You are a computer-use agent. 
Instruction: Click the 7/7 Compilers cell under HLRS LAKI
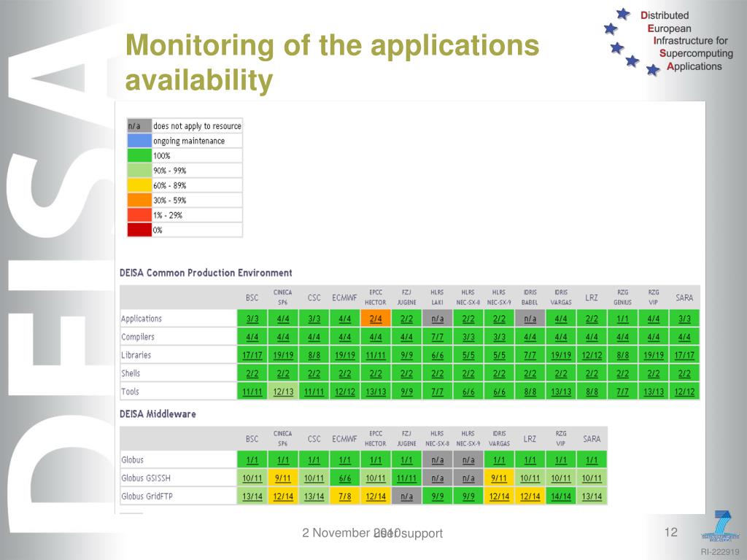tap(438, 337)
